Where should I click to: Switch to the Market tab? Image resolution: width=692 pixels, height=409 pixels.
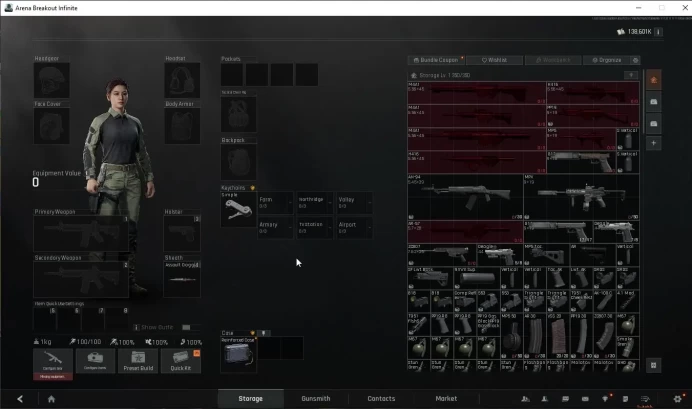[446, 398]
